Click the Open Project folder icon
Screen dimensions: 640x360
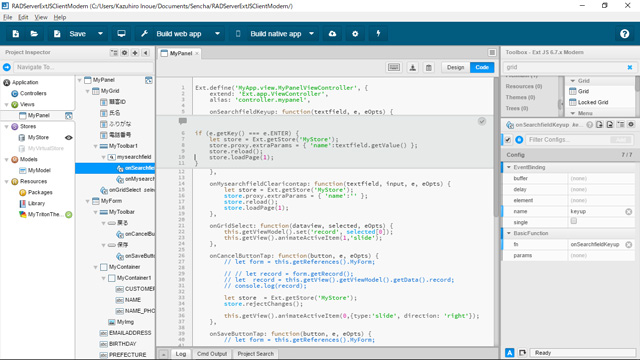34,34
